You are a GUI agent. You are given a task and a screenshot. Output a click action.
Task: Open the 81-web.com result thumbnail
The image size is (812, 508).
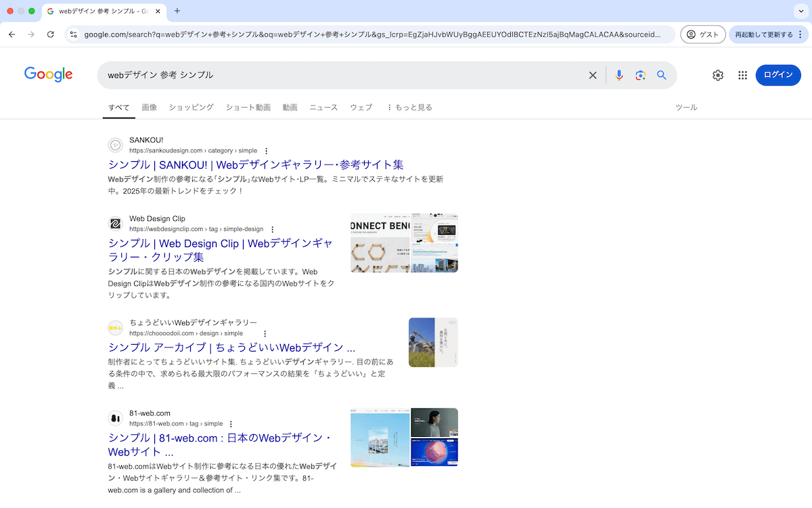[404, 438]
